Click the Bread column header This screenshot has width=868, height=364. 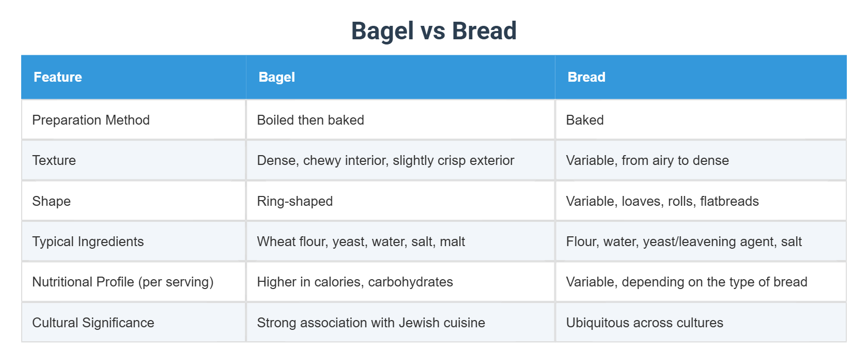[x=586, y=77]
